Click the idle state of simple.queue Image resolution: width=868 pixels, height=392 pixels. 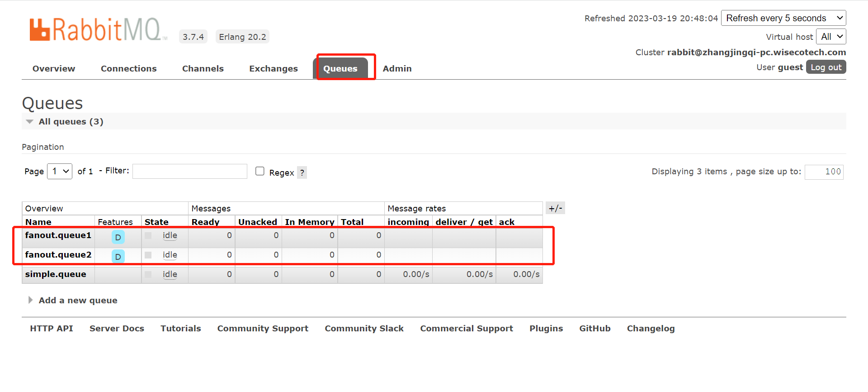[x=170, y=274]
